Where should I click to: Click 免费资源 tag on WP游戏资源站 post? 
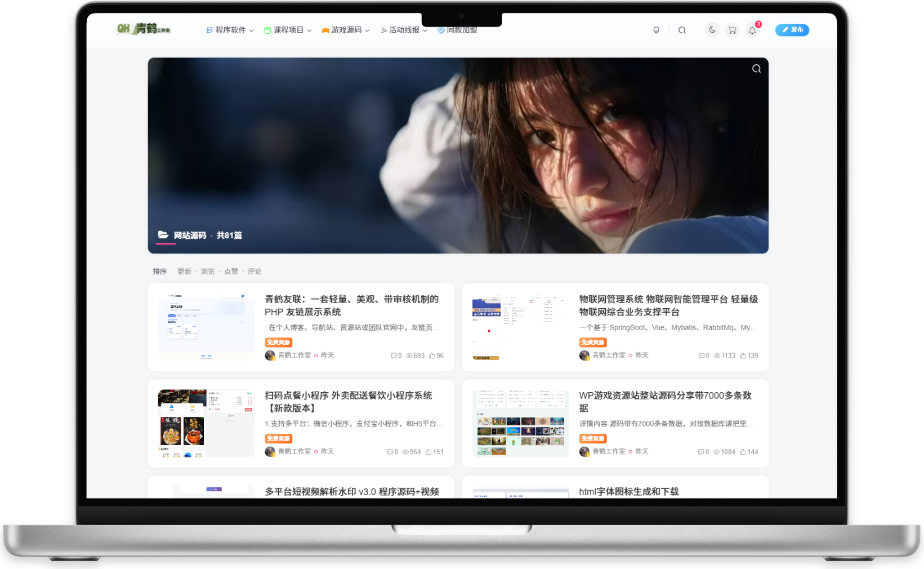(x=593, y=439)
